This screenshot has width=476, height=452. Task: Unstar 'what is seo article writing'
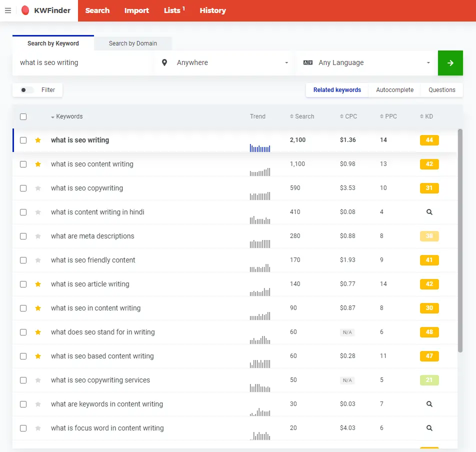[38, 284]
